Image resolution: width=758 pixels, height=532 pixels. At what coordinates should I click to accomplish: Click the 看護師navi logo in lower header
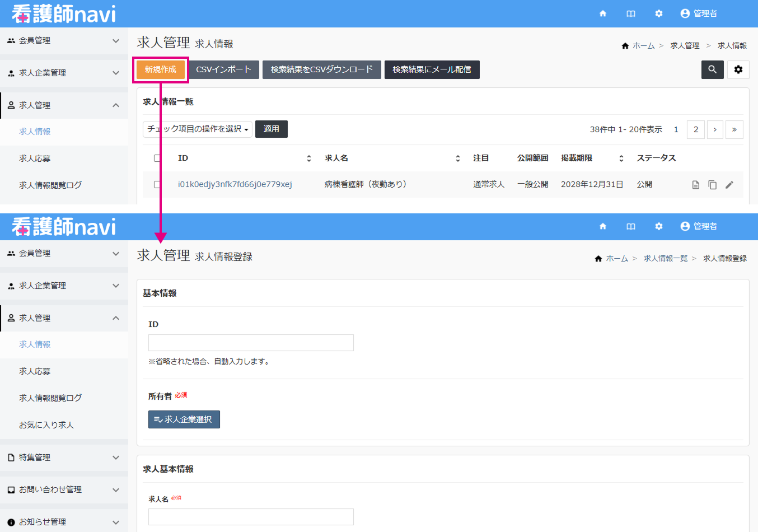[64, 226]
